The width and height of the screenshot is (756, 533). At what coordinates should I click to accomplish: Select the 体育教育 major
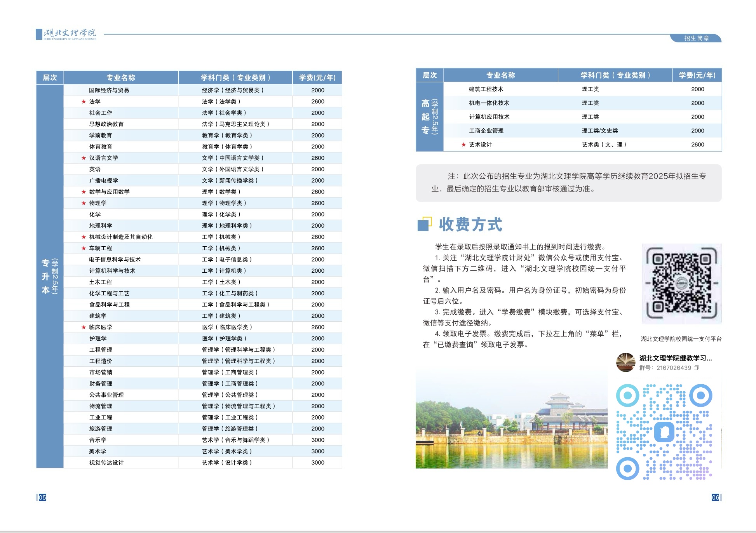(101, 146)
